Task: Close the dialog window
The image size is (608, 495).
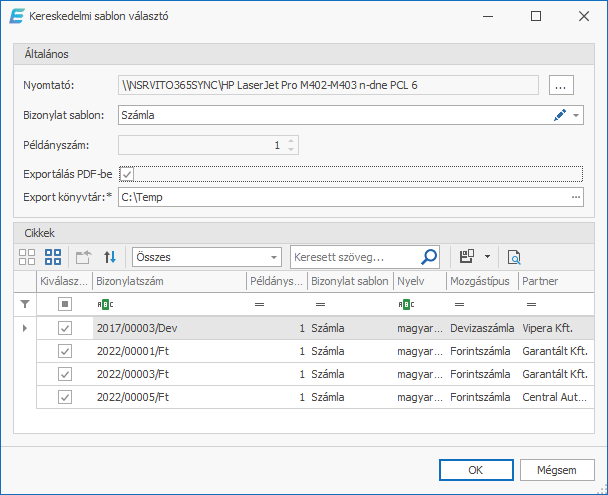Action: pyautogui.click(x=584, y=16)
